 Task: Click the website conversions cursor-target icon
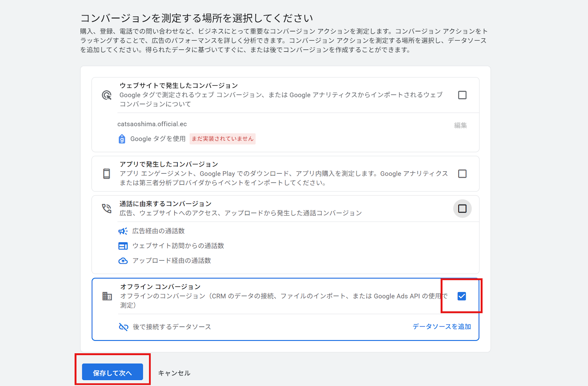107,95
